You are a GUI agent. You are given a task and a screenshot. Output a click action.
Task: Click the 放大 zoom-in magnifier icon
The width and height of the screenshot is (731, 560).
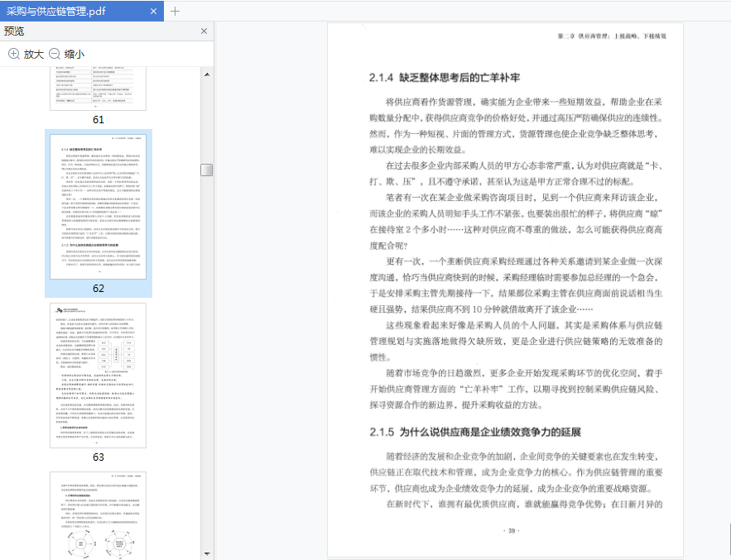coord(14,54)
